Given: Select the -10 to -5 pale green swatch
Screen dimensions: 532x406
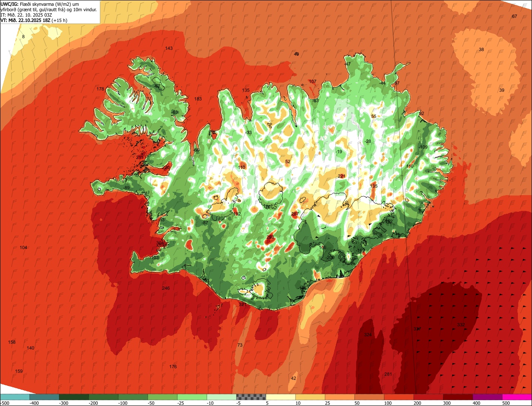Looking at the screenshot, I should coord(221,396).
